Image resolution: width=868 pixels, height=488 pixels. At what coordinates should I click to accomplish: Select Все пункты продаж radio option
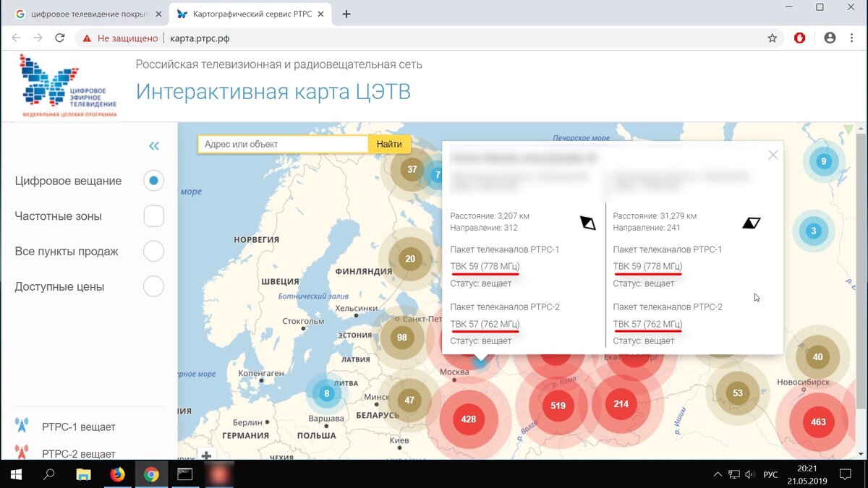coord(153,252)
